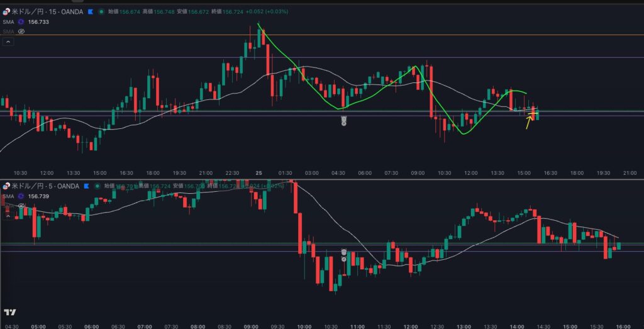This screenshot has width=644, height=329.
Task: Click the USD/JPY flag icon on 5-minute chart
Action: [x=6, y=186]
